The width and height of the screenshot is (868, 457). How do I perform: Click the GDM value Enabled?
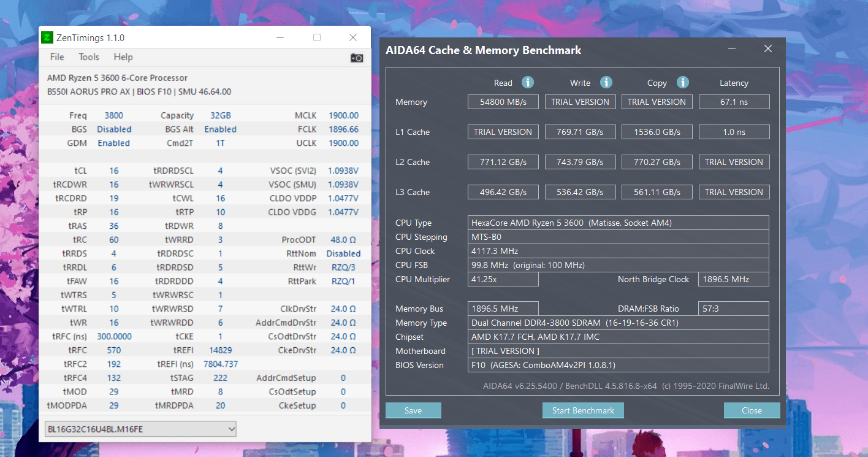click(x=114, y=143)
